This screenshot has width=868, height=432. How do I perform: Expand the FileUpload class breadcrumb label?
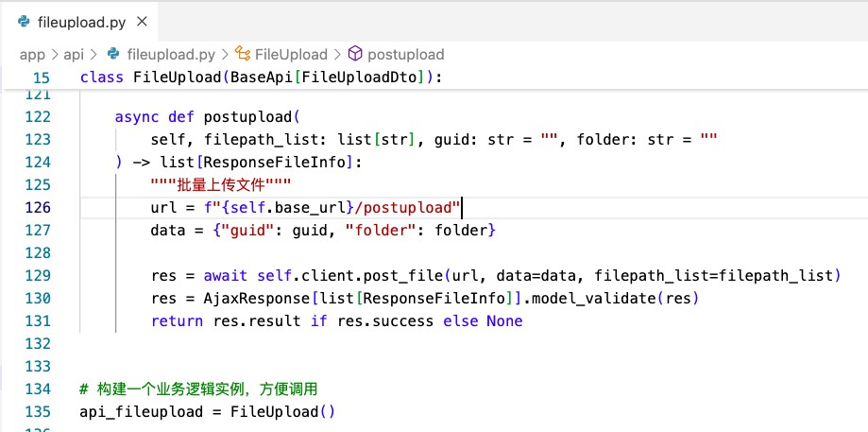(291, 54)
